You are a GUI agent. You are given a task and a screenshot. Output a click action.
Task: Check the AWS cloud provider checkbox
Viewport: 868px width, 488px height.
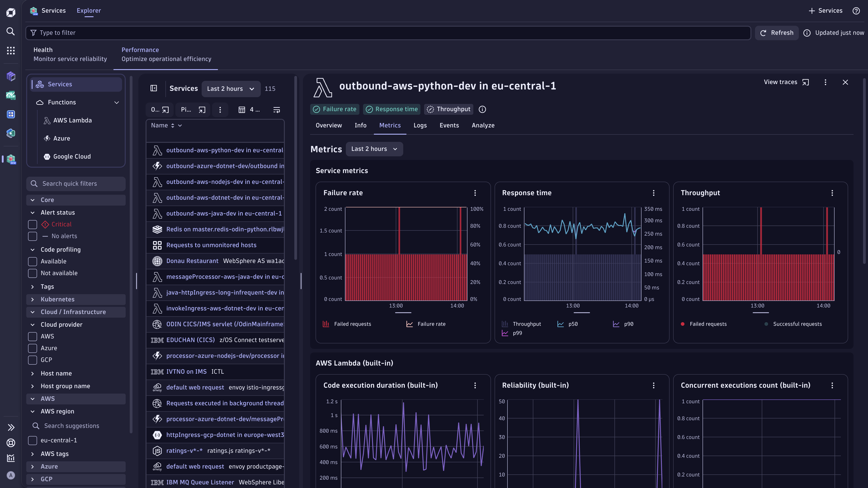32,337
